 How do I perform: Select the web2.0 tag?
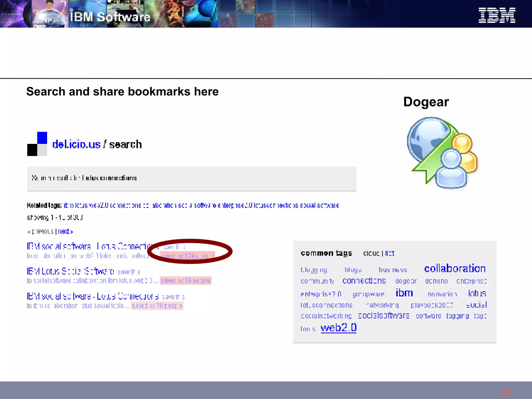click(x=338, y=328)
